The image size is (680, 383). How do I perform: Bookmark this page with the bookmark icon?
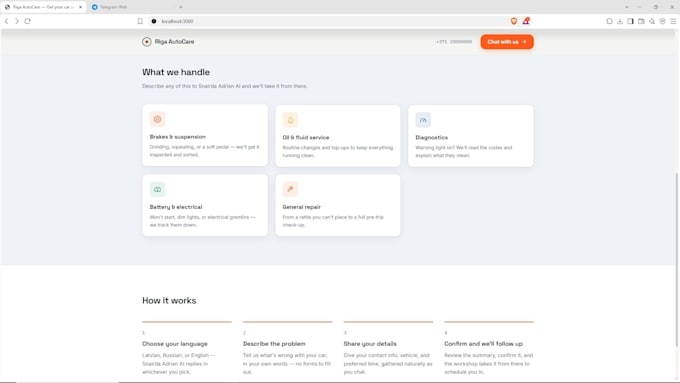140,21
